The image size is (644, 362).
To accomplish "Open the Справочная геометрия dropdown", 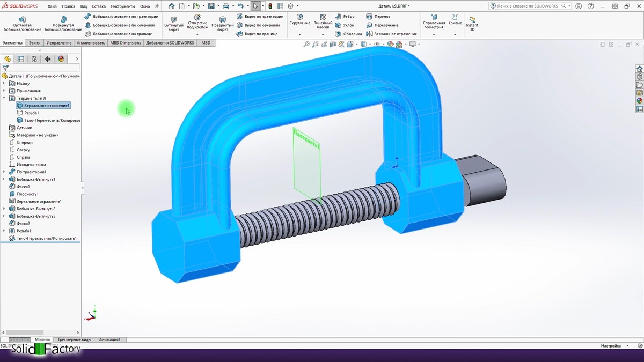I will (x=434, y=35).
